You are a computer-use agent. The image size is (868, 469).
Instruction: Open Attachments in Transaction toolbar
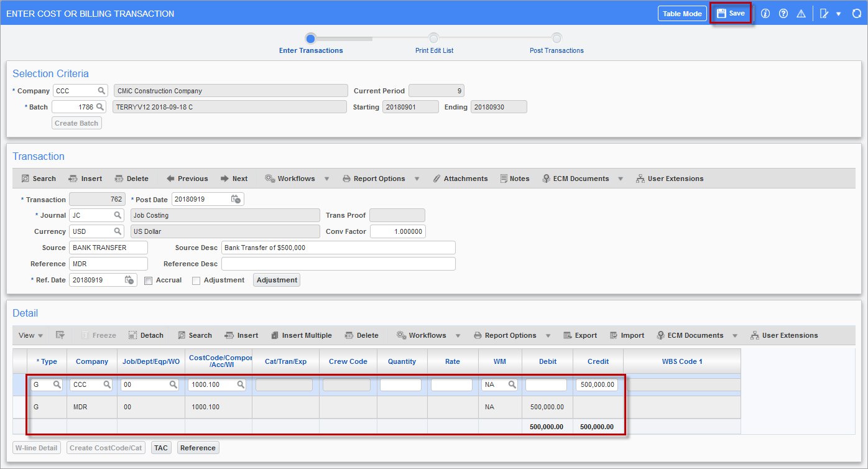[x=460, y=179]
